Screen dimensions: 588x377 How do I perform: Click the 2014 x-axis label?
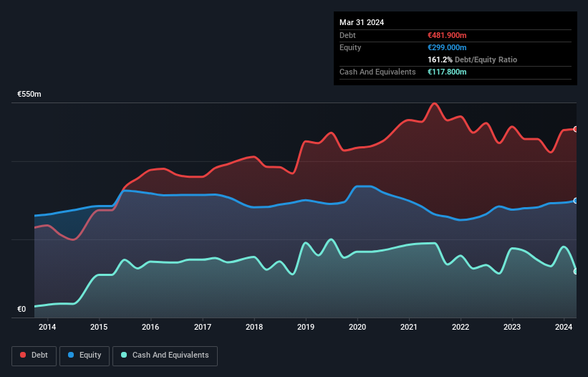(x=47, y=327)
